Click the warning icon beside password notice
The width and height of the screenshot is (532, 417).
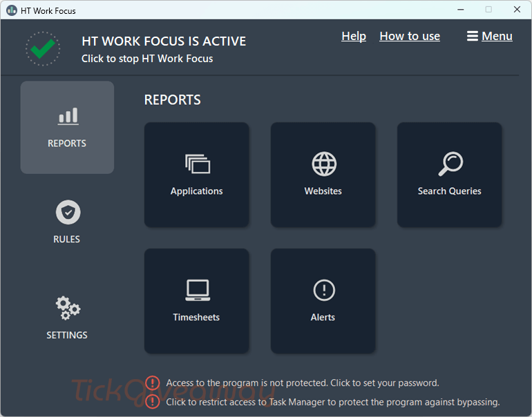pos(152,382)
